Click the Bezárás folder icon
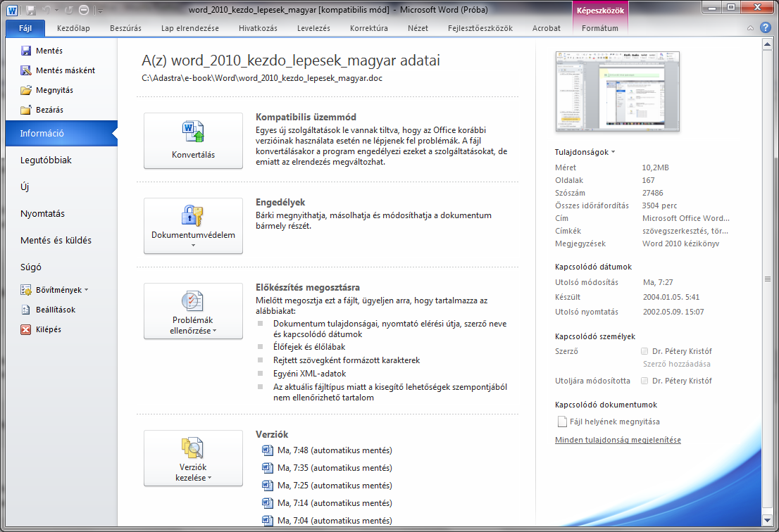Viewport: 779px width, 532px height. click(26, 110)
